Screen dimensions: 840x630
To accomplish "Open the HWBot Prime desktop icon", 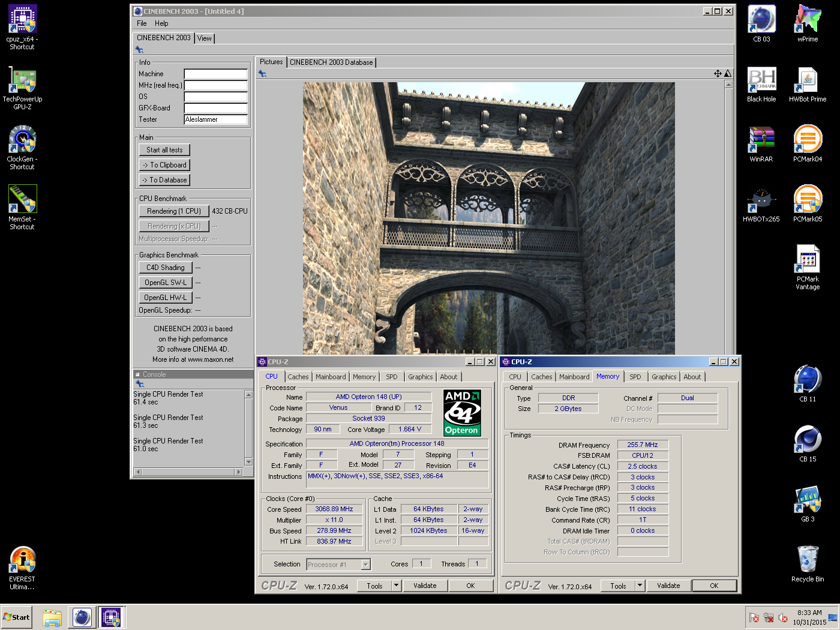I will (x=808, y=84).
